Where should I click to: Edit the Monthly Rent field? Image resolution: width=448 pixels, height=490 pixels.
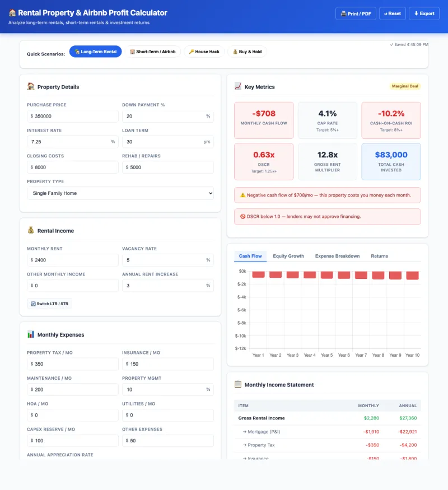[x=74, y=260]
